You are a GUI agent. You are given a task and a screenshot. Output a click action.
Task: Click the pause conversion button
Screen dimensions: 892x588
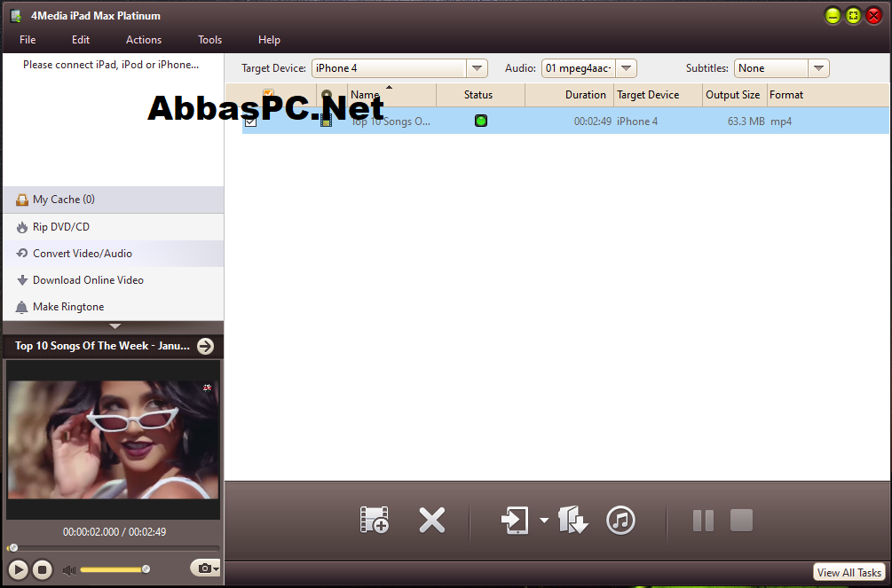[x=703, y=521]
